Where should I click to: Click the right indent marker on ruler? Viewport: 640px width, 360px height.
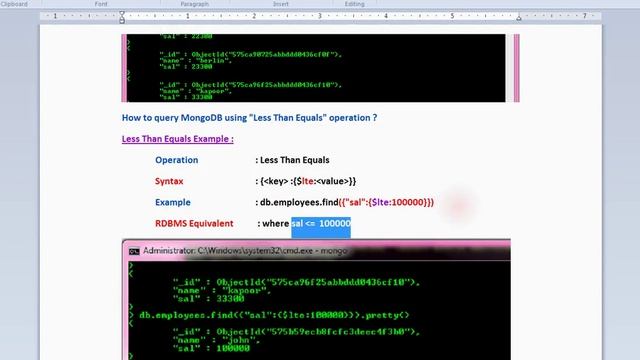(x=519, y=18)
